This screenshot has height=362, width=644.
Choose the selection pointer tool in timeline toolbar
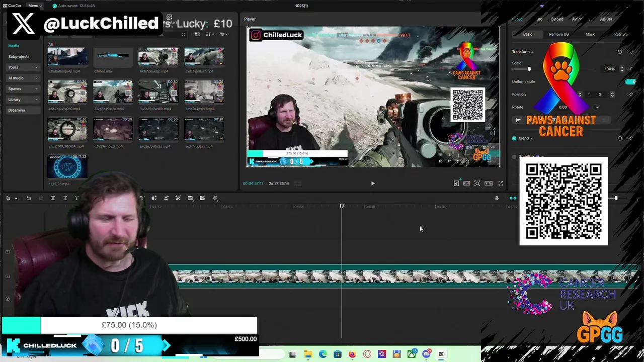(x=8, y=198)
